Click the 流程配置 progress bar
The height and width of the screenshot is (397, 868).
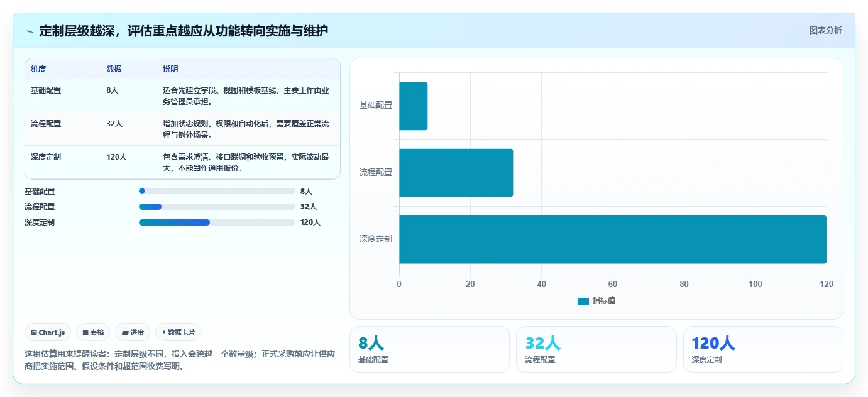tap(217, 207)
